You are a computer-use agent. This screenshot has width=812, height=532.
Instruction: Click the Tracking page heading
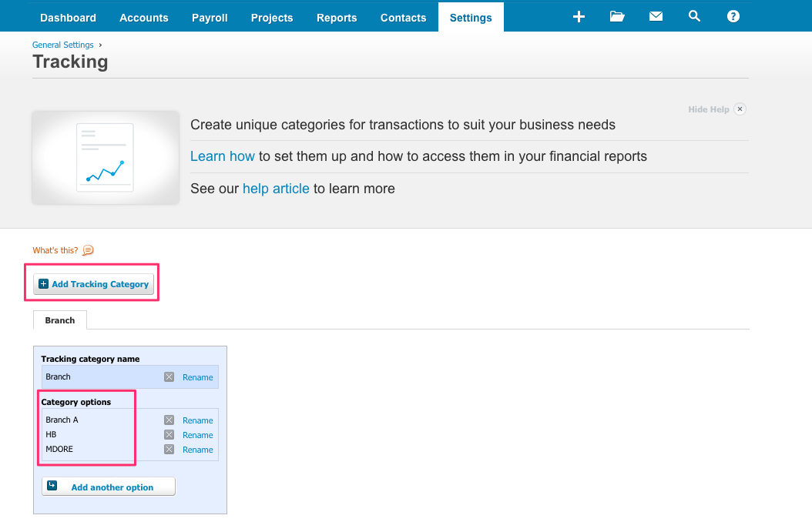pos(70,62)
